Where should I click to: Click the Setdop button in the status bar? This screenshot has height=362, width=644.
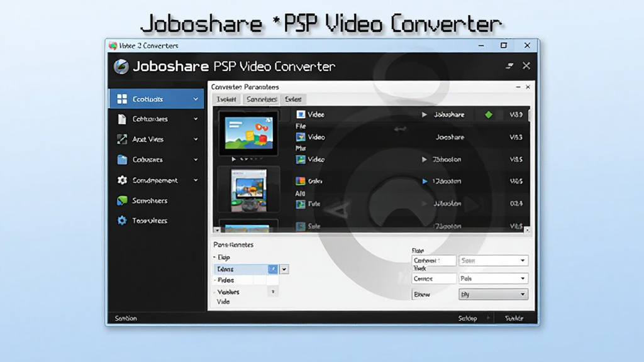coord(467,319)
